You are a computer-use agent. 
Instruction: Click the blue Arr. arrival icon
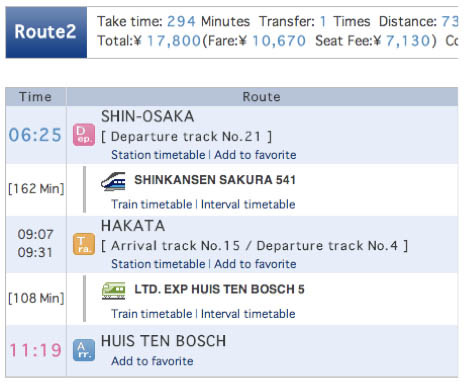pos(84,350)
